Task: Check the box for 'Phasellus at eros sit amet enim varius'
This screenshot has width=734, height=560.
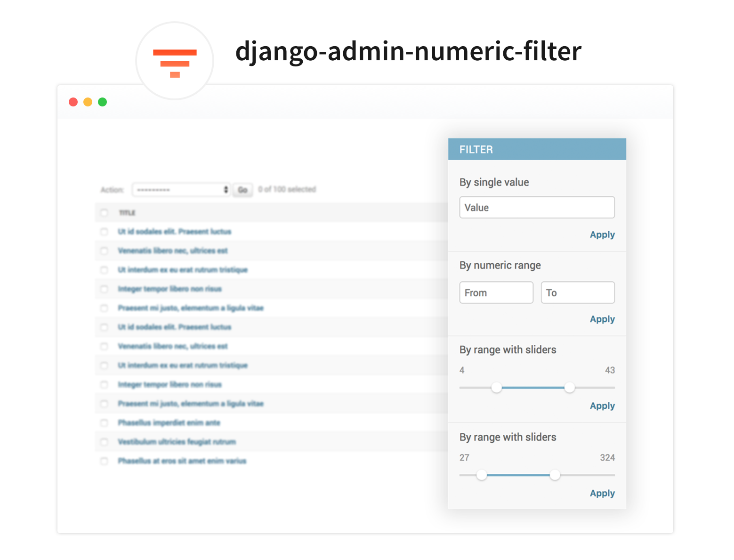Action: click(104, 461)
